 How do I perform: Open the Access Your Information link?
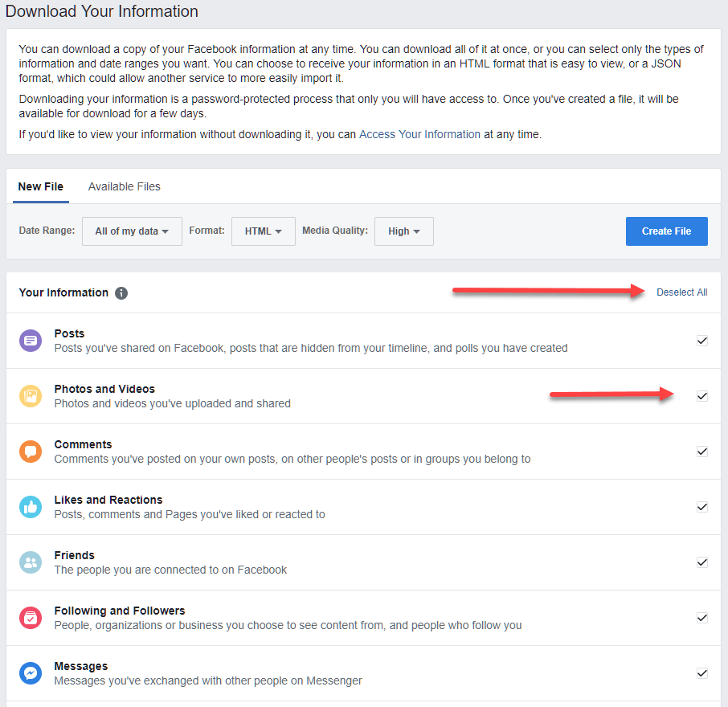click(419, 135)
